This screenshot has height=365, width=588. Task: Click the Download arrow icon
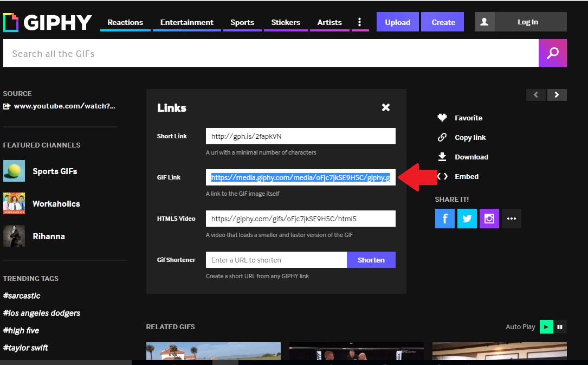click(442, 157)
